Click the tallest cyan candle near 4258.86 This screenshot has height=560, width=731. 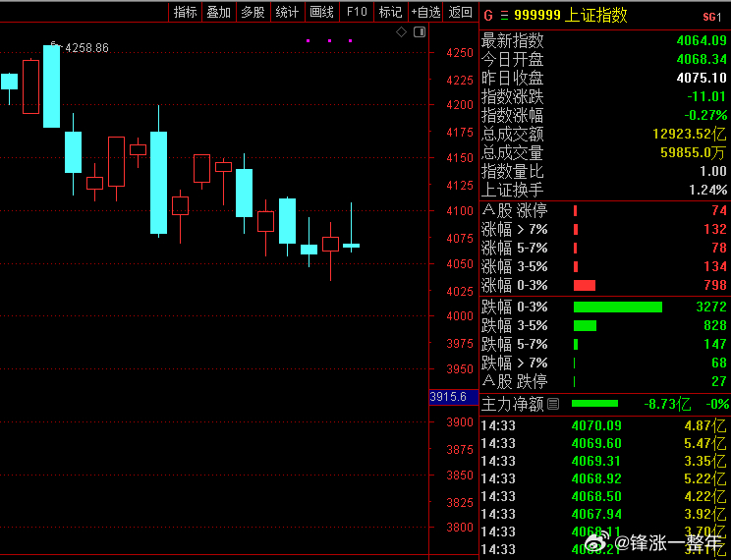(x=52, y=86)
